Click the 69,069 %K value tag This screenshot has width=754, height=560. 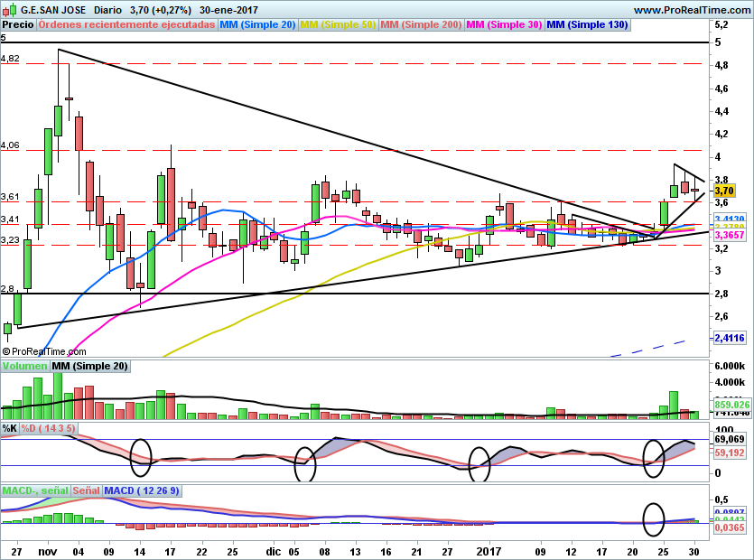[730, 439]
